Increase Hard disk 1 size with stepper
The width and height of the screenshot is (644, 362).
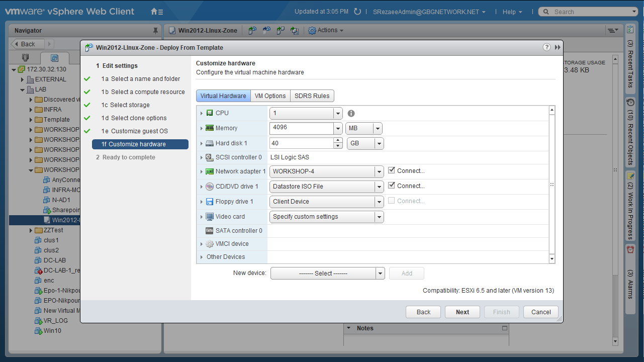[338, 141]
